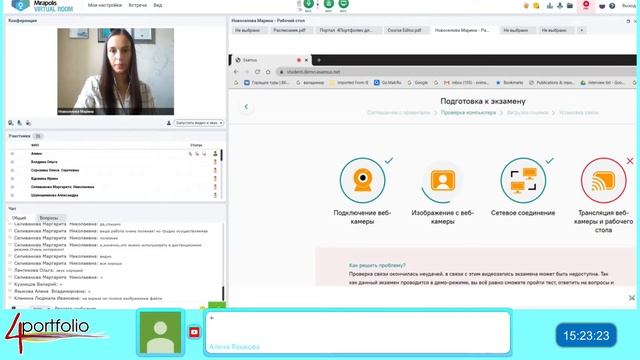Reload the page in shared browser
Image resolution: width=640 pixels, height=360 pixels.
click(x=257, y=72)
